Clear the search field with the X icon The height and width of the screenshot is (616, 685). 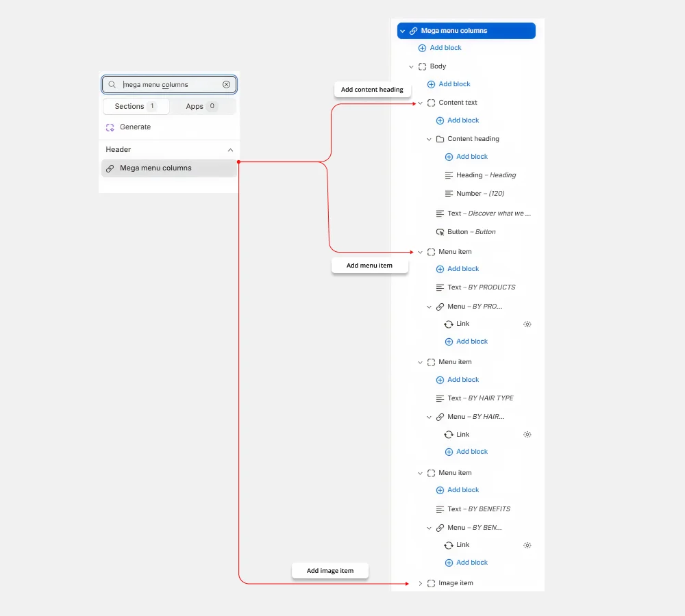tap(226, 85)
